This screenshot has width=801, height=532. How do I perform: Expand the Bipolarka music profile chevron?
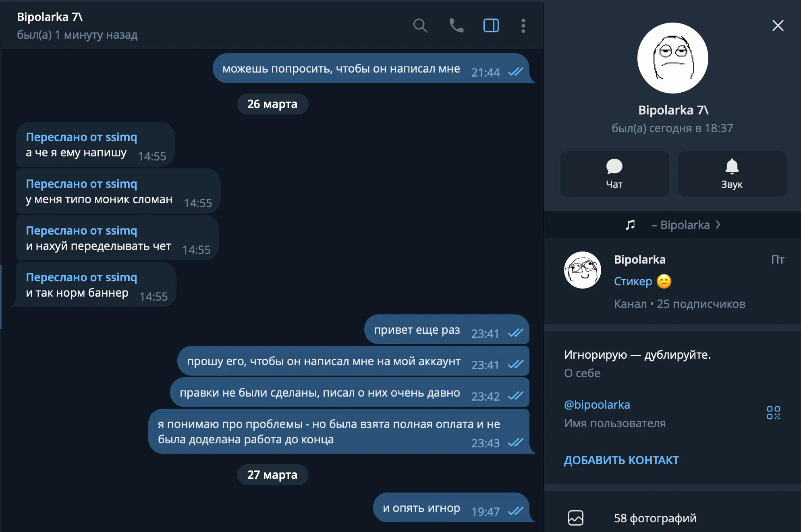coord(718,224)
